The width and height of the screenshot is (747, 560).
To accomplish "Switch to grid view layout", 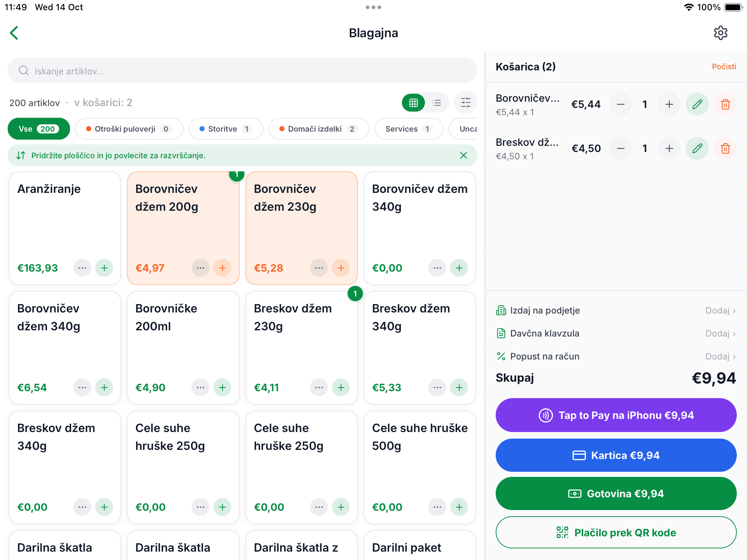I will [413, 103].
